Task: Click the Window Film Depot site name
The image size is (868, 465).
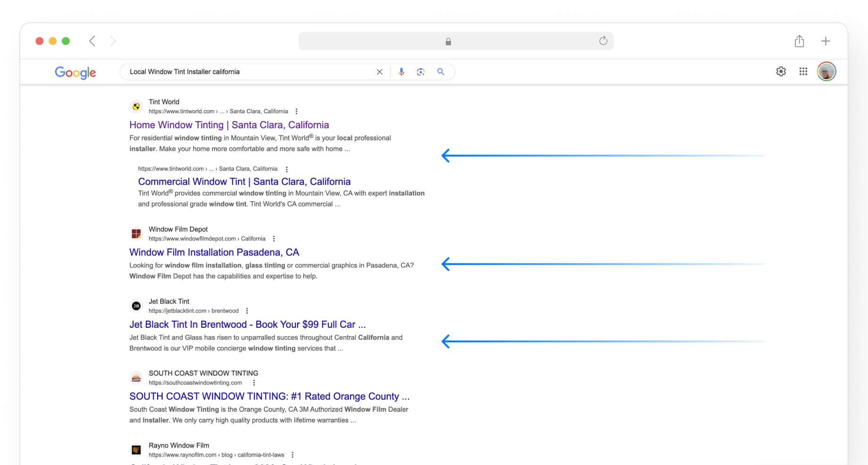Action: [178, 229]
